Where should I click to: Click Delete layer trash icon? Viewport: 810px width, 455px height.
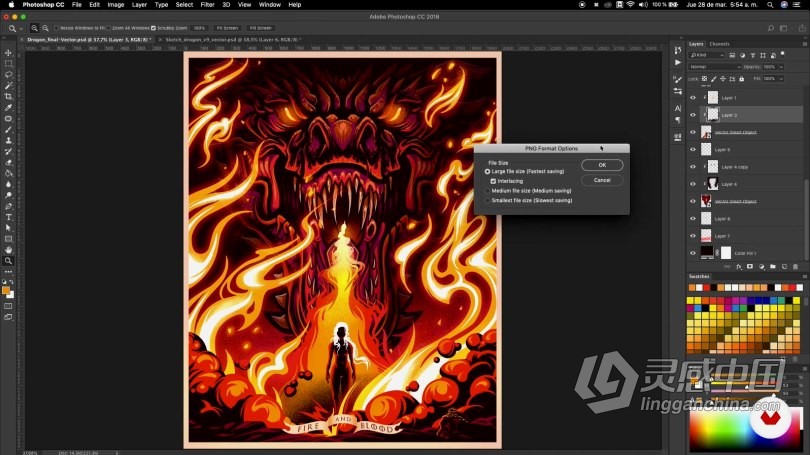796,266
